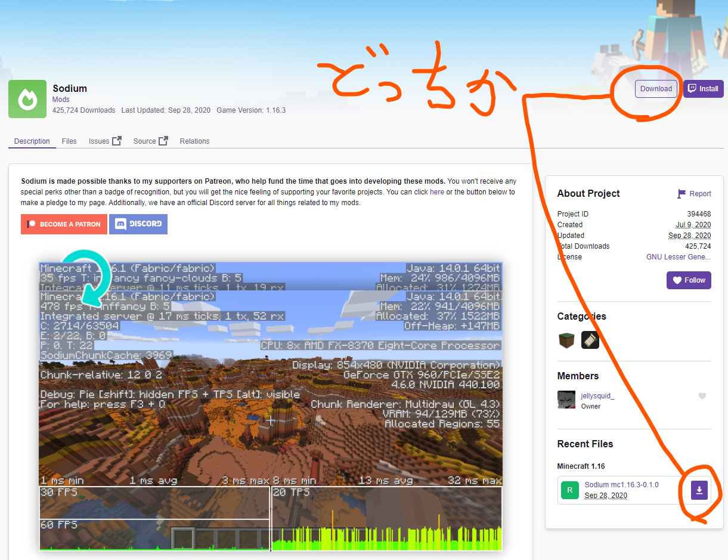Click the grass block category icon
The width and height of the screenshot is (728, 560).
coord(566,340)
